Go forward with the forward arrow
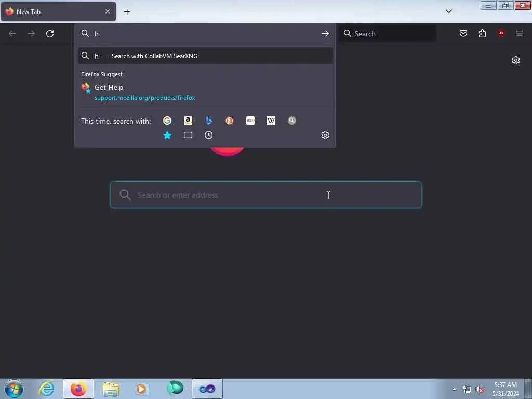The width and height of the screenshot is (532, 399). (31, 34)
